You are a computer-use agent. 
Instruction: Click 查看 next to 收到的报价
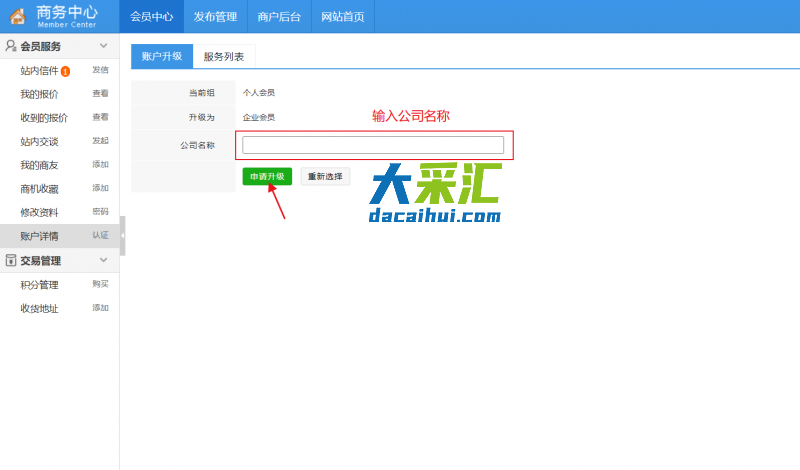[101, 117]
